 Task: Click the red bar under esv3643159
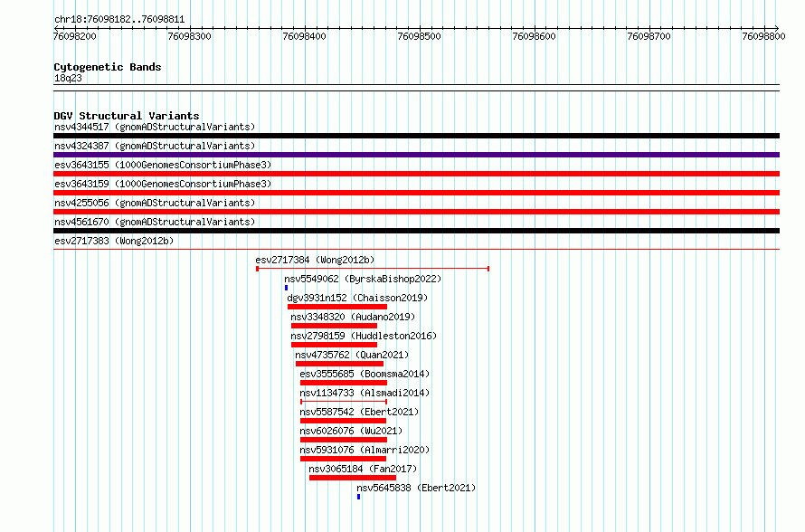pyautogui.click(x=416, y=193)
